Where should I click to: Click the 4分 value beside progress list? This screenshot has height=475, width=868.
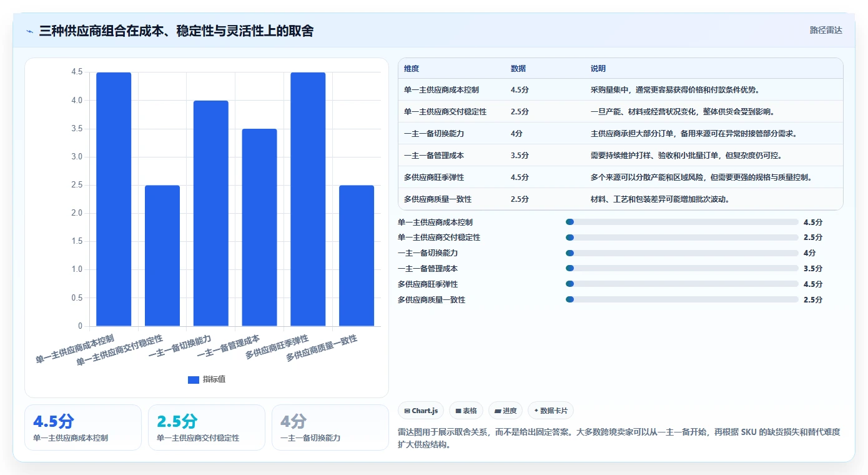click(x=810, y=253)
